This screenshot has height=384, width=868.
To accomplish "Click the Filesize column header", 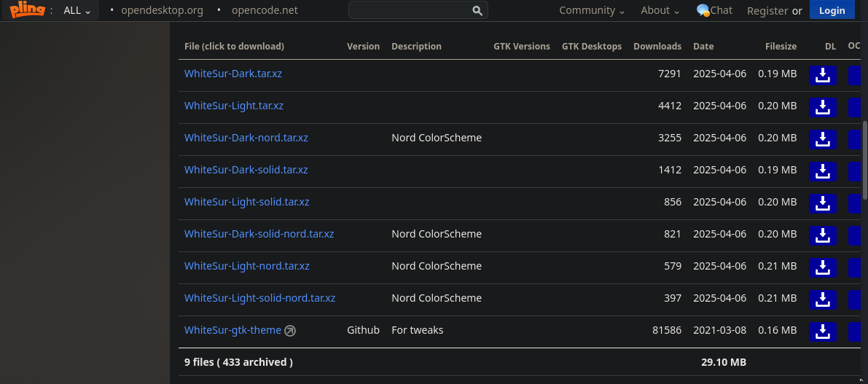I will pyautogui.click(x=781, y=47).
